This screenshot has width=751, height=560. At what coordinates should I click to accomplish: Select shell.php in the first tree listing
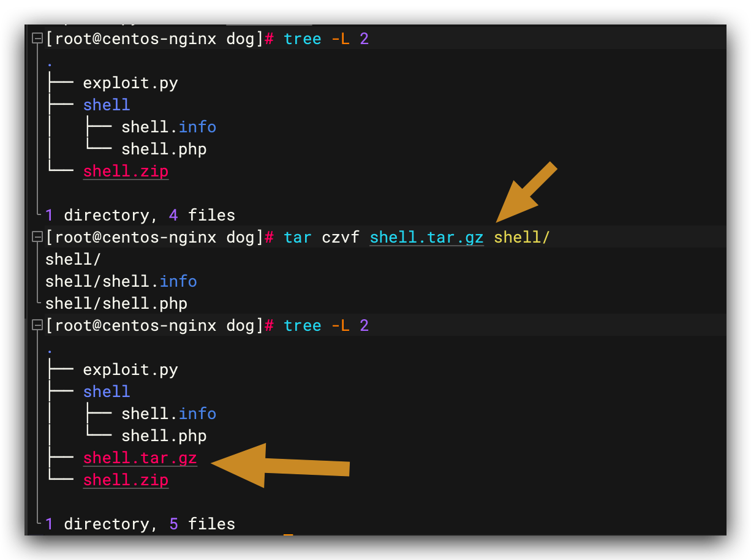coord(164,149)
